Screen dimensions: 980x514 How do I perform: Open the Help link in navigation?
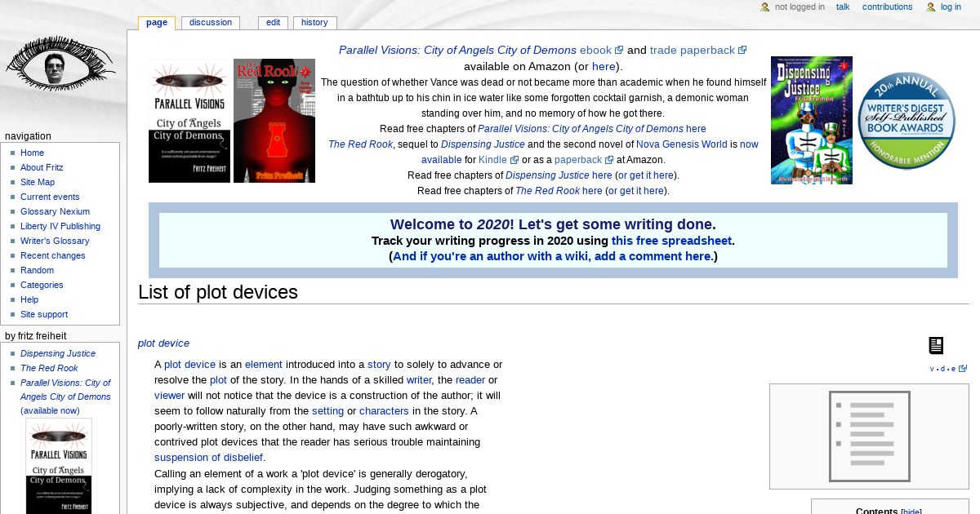click(x=29, y=299)
